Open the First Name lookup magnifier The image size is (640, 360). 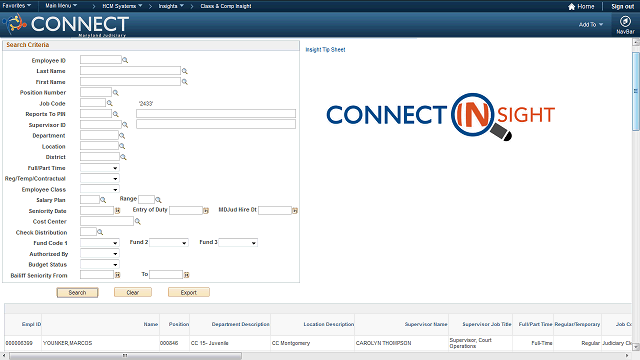click(x=184, y=82)
